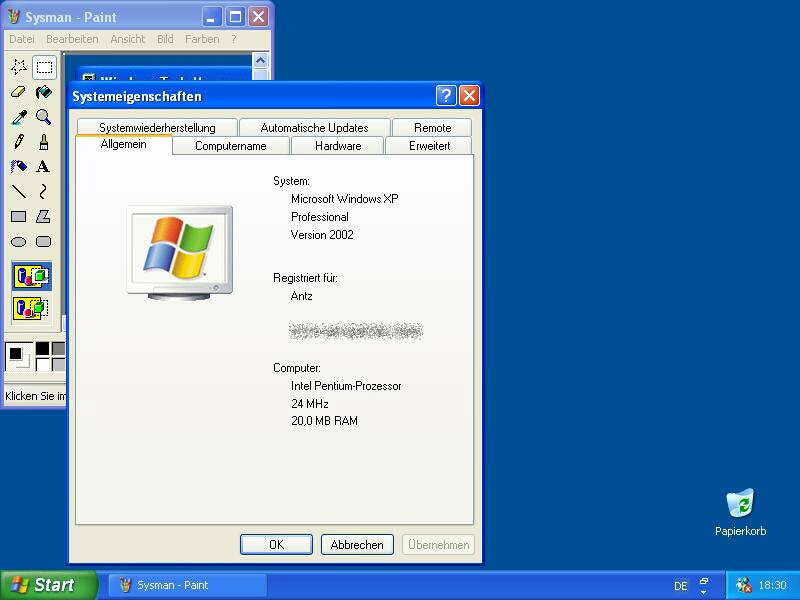Click the system clock showing 18:30
The image size is (800, 600).
772,585
